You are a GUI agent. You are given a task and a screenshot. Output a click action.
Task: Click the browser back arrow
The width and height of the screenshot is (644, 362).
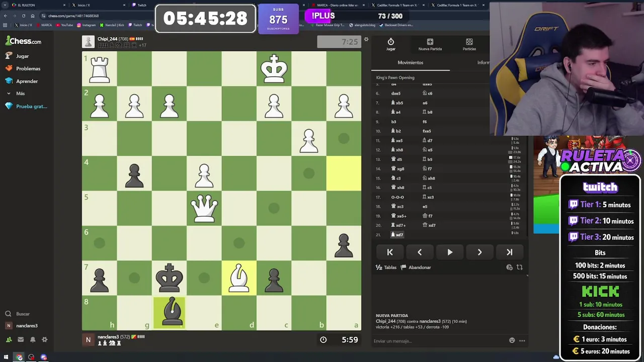pyautogui.click(x=6, y=16)
